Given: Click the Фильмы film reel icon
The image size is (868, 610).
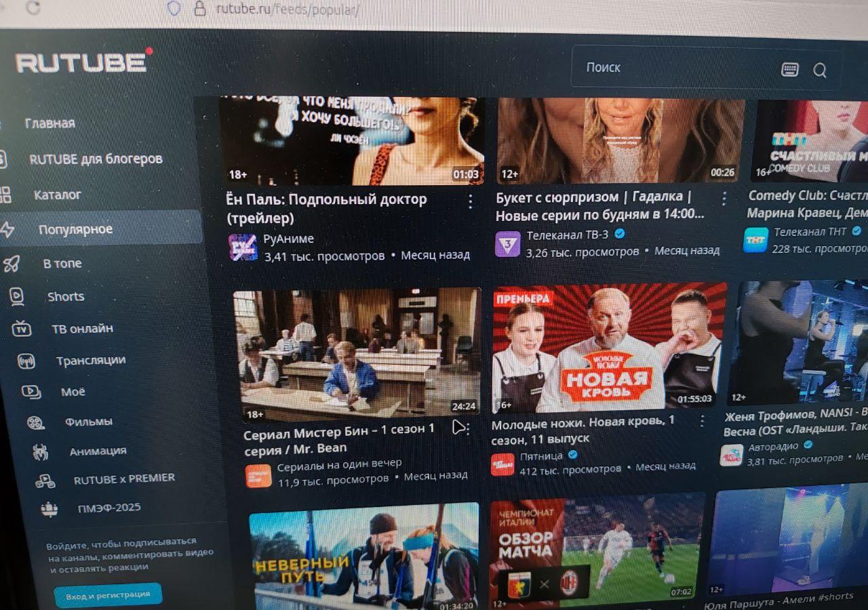Looking at the screenshot, I should coord(36,423).
